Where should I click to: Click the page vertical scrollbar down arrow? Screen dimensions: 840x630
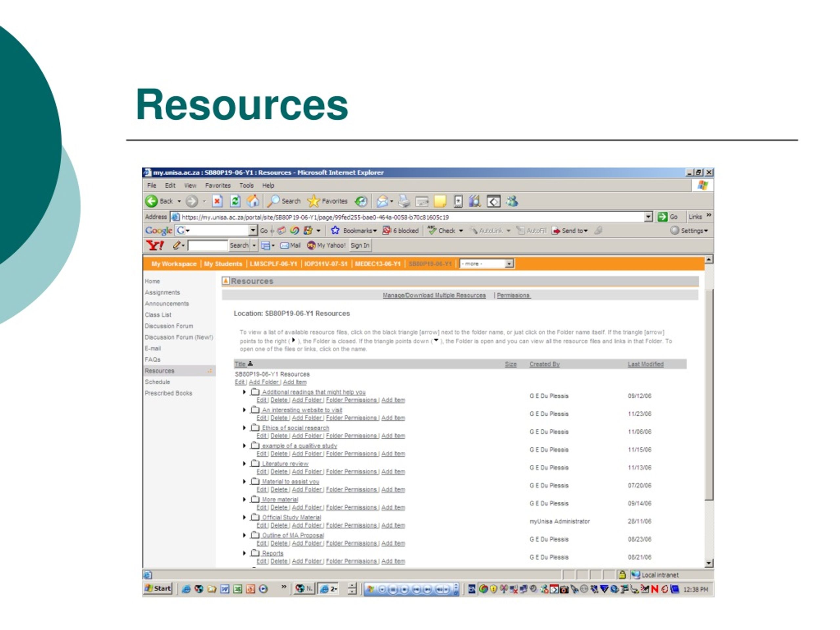pos(709,563)
